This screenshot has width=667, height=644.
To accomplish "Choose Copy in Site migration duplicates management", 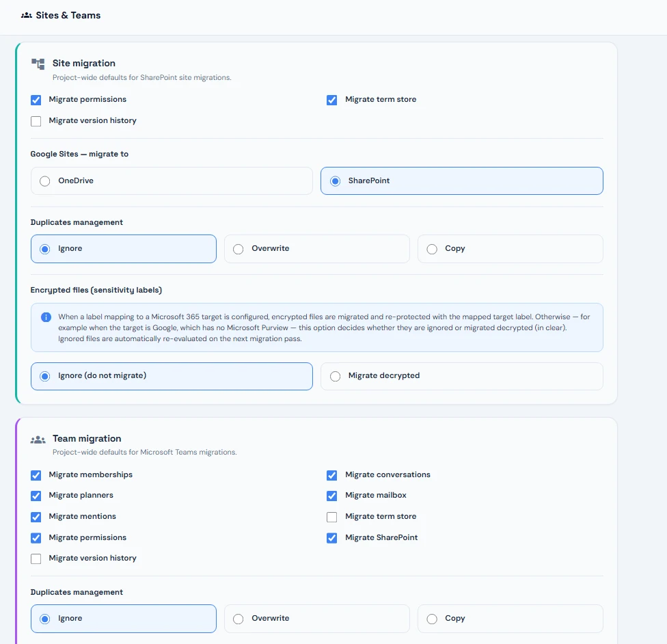I will click(510, 249).
